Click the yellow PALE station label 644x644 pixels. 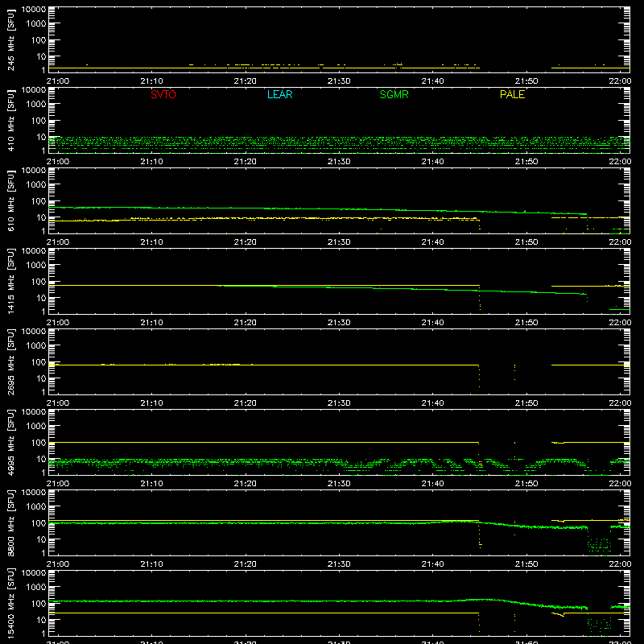512,94
